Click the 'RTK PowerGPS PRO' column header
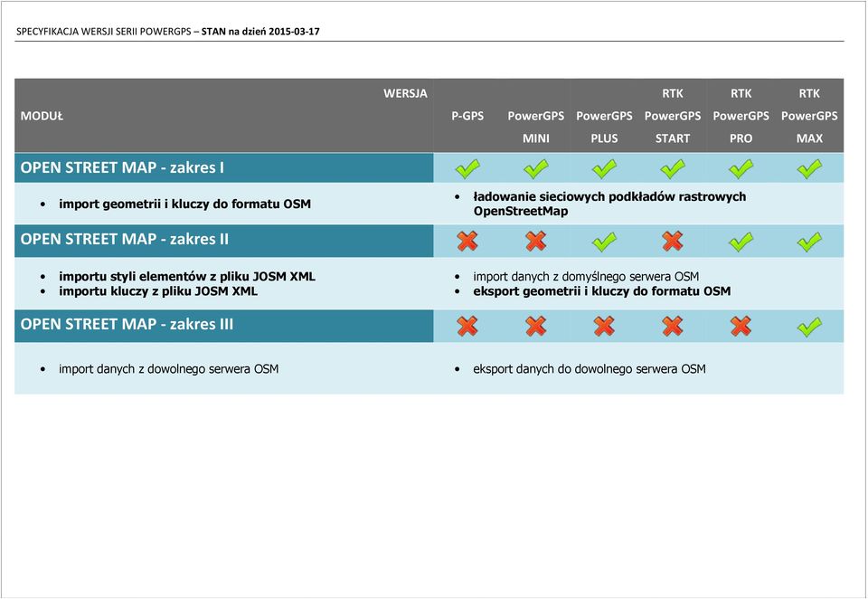 point(741,116)
